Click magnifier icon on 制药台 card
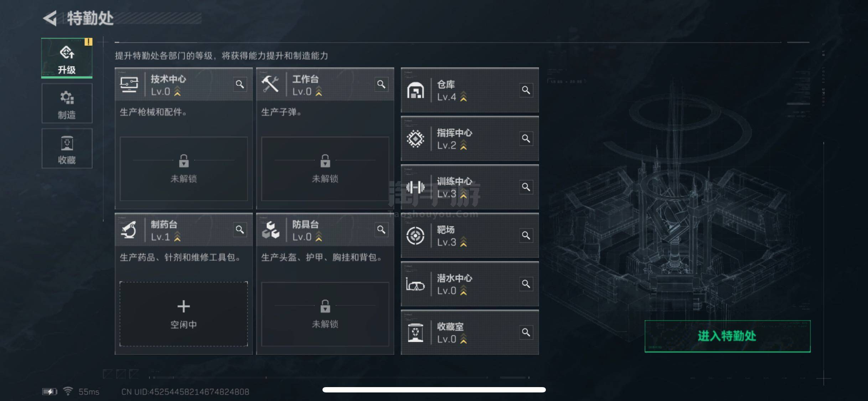868x401 pixels. tap(240, 230)
